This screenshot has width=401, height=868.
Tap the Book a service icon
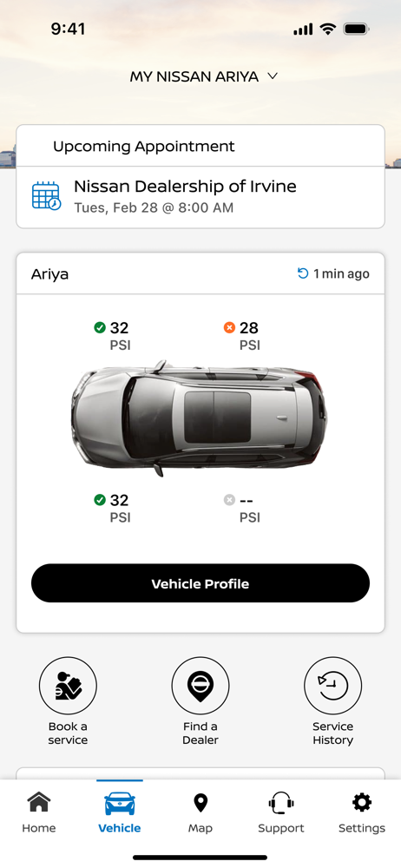tap(68, 686)
